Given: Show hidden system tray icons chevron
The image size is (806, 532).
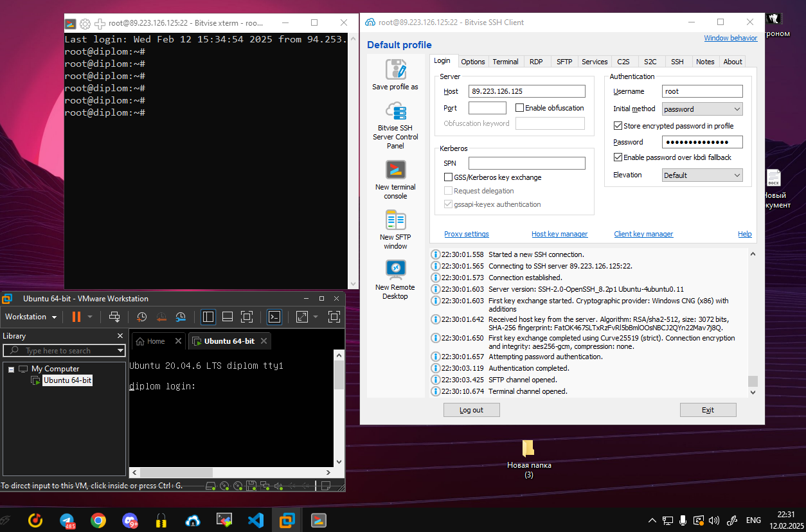Looking at the screenshot, I should 652,520.
